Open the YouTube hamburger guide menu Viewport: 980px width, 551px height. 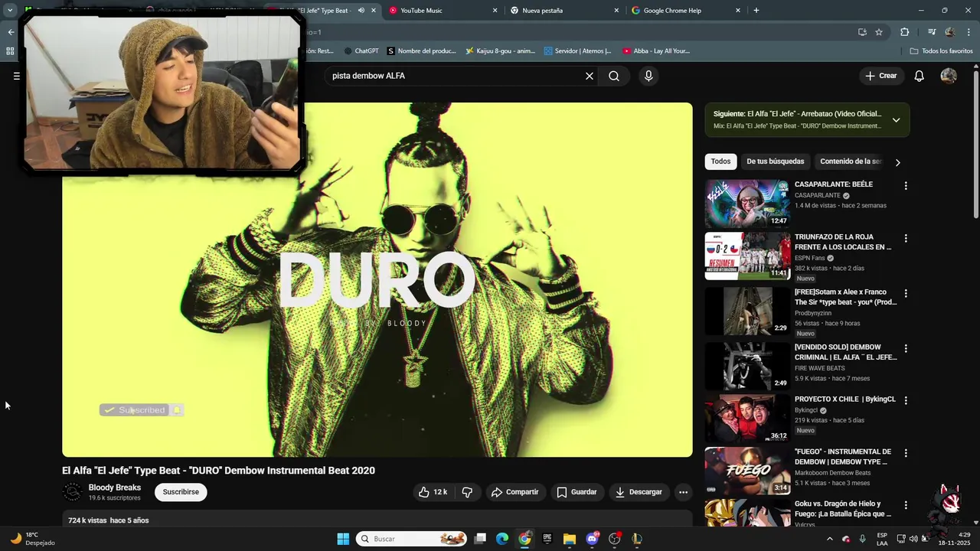click(16, 76)
